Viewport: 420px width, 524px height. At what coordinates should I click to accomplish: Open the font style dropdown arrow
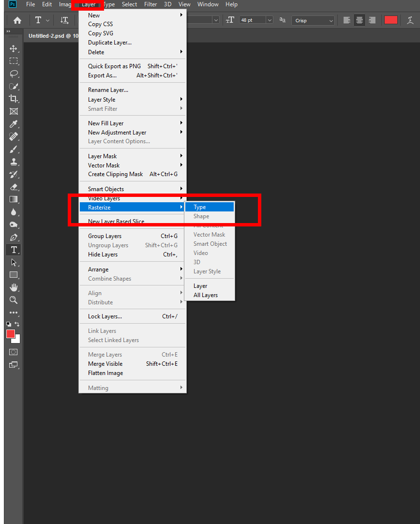216,20
